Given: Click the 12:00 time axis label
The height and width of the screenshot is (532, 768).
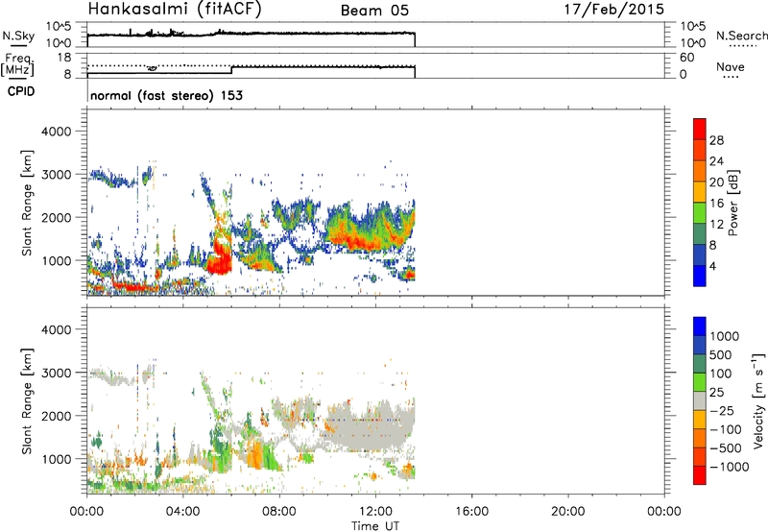Looking at the screenshot, I should point(375,512).
